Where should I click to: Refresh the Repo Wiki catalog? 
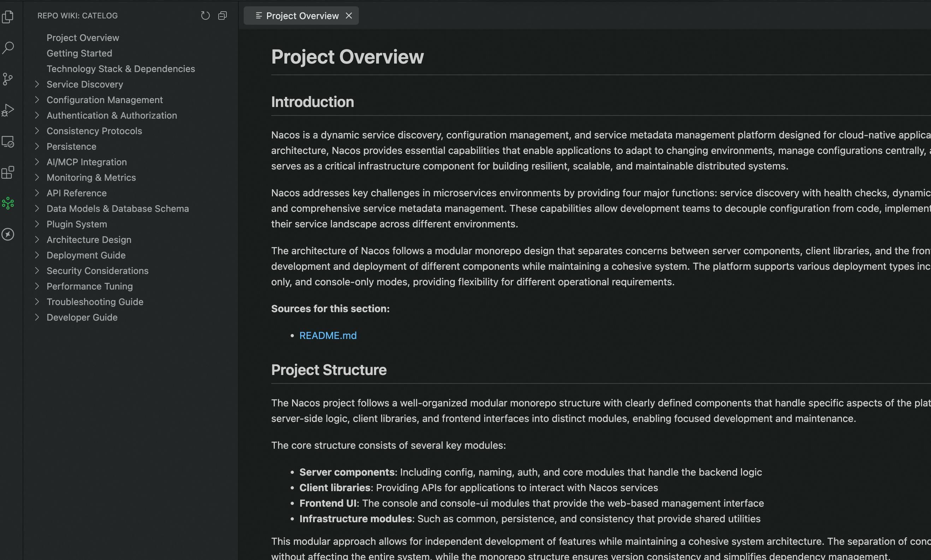[x=205, y=16]
